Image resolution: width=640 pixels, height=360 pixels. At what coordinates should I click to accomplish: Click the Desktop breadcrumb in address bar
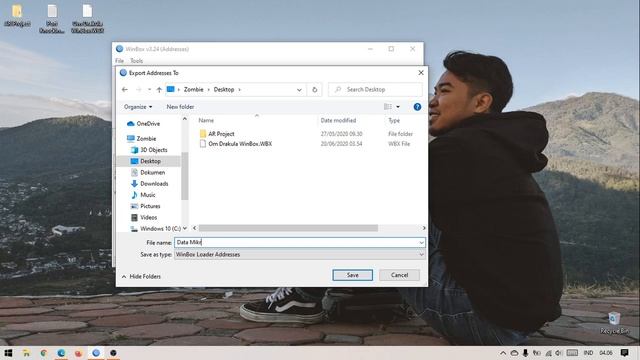click(224, 89)
